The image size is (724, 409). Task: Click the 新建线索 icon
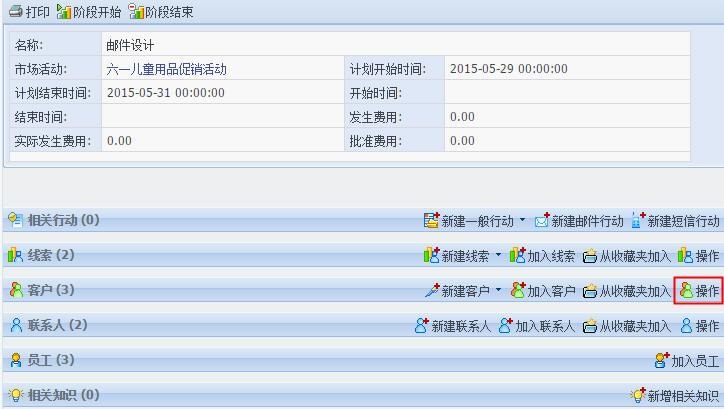[x=431, y=255]
